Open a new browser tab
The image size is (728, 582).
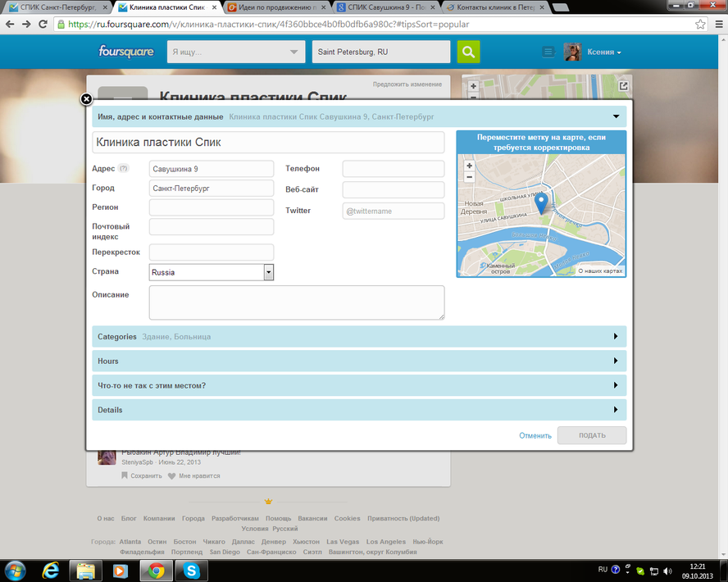pos(561,7)
